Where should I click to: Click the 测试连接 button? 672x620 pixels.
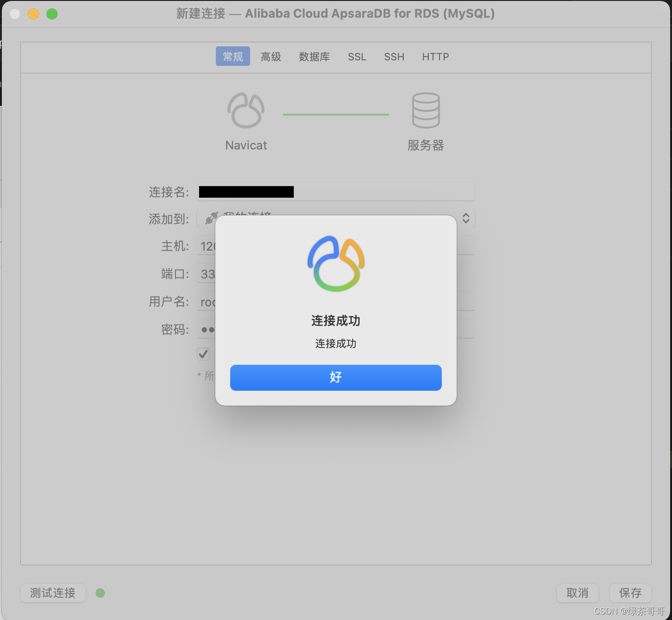(53, 593)
